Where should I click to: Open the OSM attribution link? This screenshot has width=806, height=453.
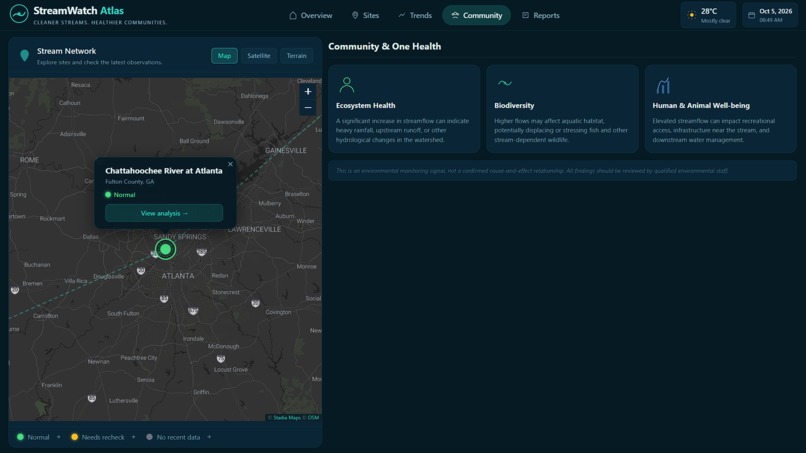pos(313,418)
